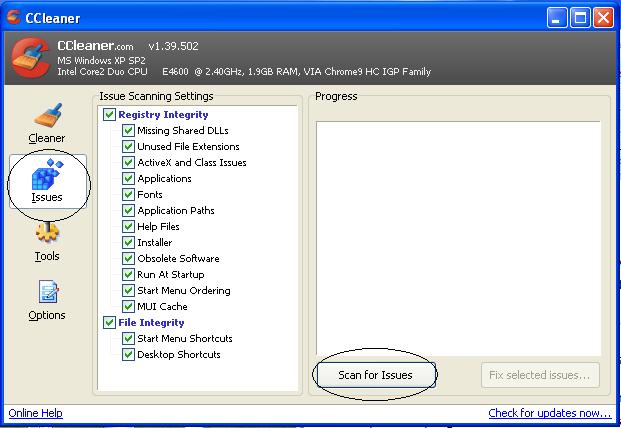
Task: Toggle the Obsolete Software checkbox
Action: click(128, 259)
